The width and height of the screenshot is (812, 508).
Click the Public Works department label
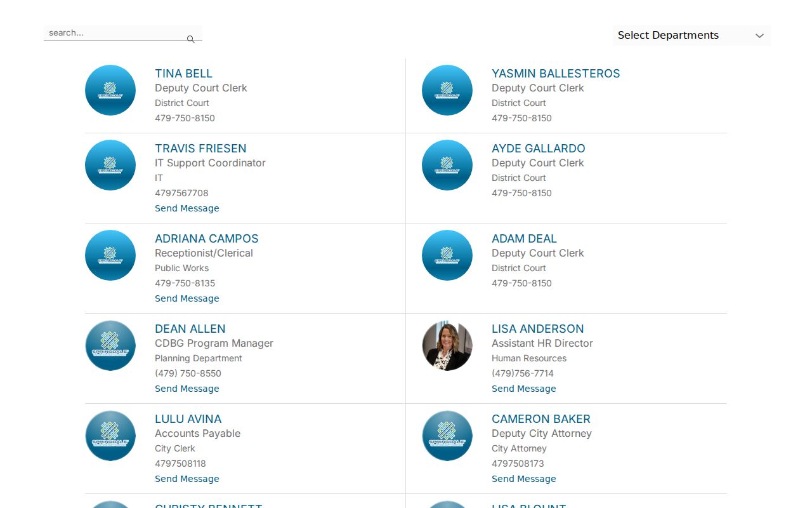pos(181,268)
